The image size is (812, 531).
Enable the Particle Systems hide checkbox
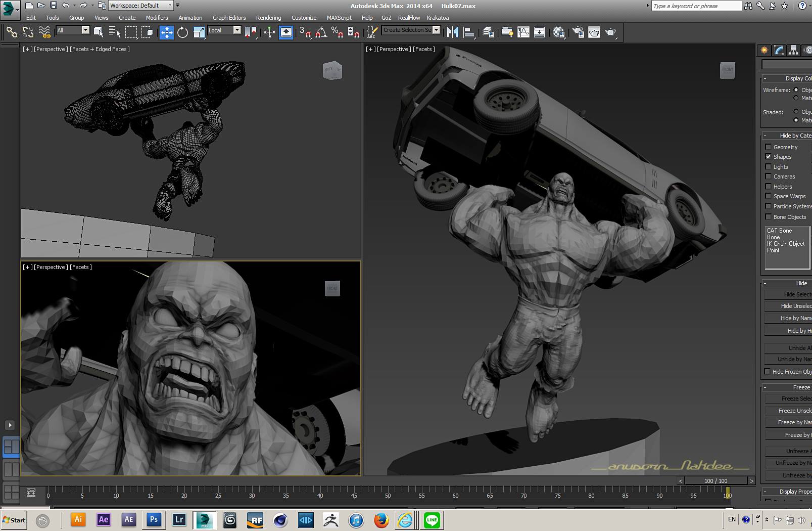[x=768, y=206]
